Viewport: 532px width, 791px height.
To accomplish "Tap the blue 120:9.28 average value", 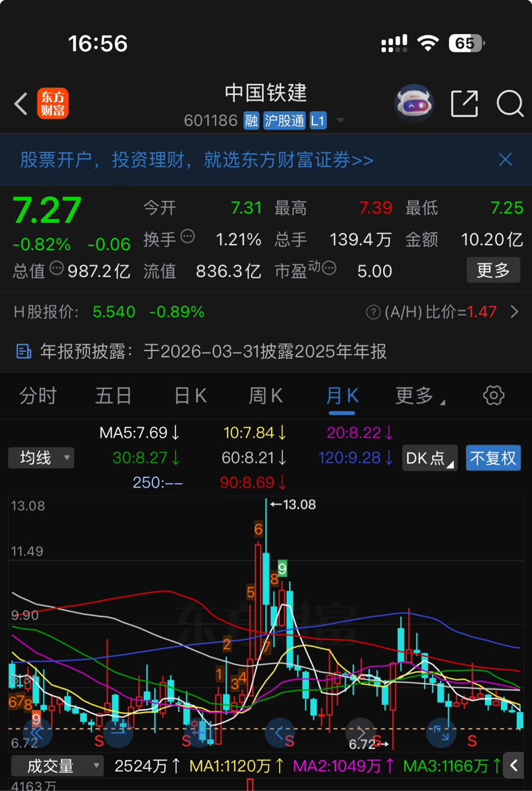I will pyautogui.click(x=357, y=458).
